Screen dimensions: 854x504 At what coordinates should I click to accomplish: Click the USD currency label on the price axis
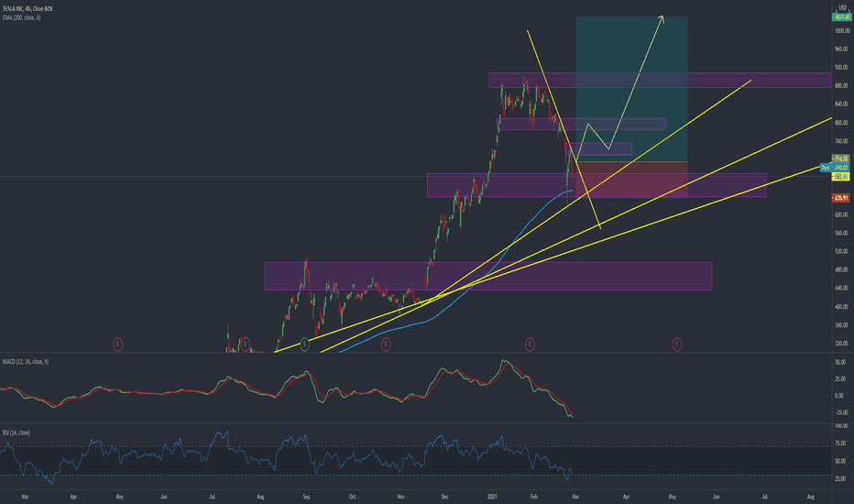843,7
